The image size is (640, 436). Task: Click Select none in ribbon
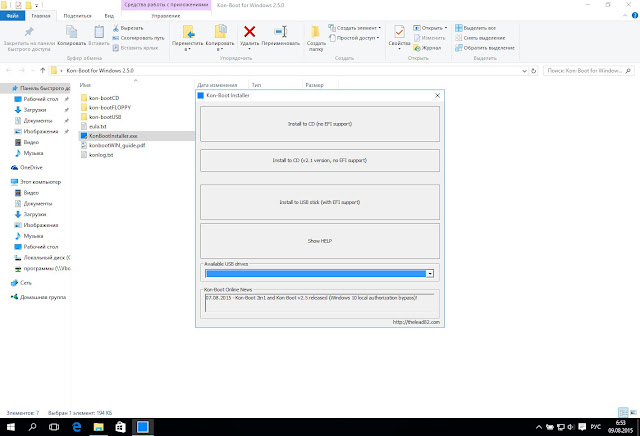pos(480,38)
